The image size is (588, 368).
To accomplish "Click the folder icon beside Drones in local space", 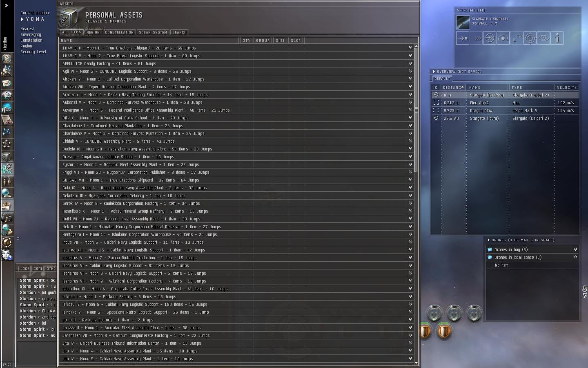I will [x=490, y=257].
